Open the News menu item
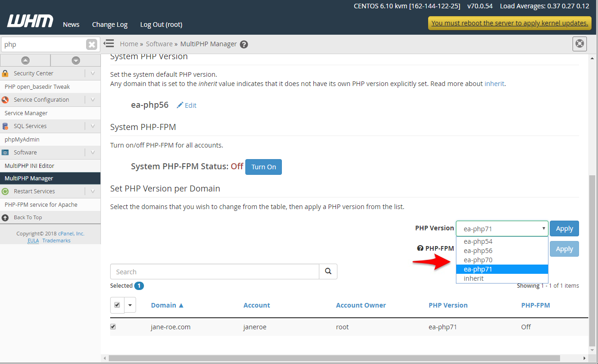The width and height of the screenshot is (598, 364). click(71, 24)
